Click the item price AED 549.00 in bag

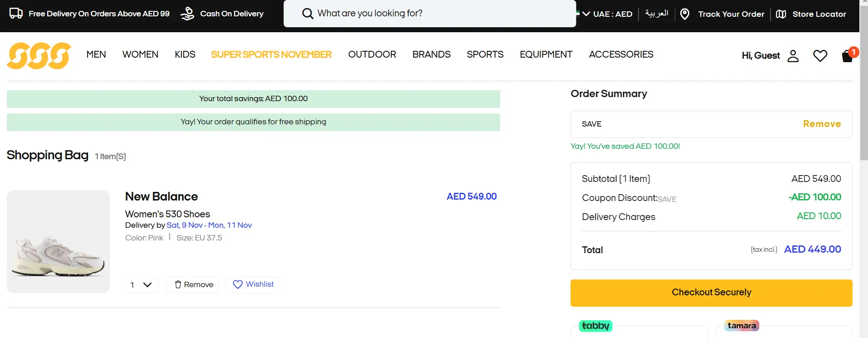(472, 196)
